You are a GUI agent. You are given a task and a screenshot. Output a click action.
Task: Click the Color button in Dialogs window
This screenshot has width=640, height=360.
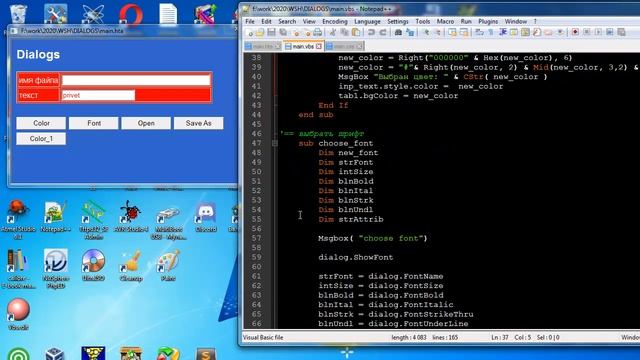tap(41, 123)
